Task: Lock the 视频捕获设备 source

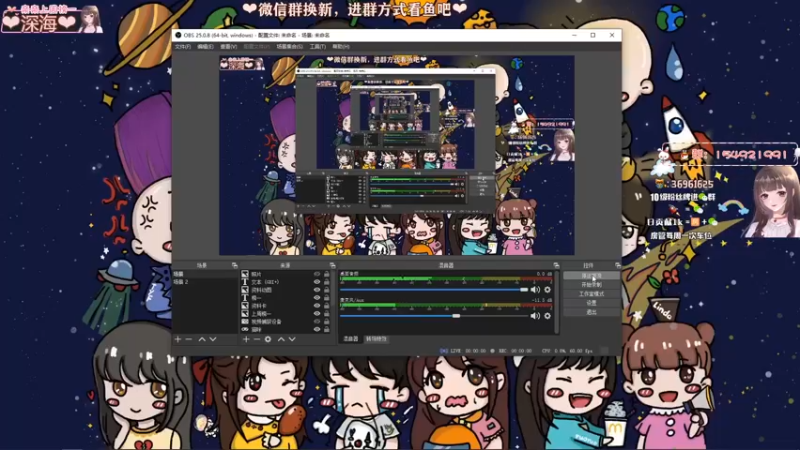Action: [327, 322]
